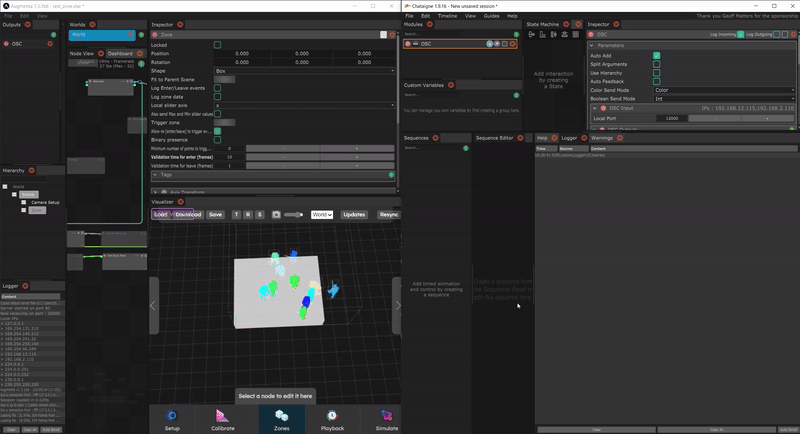
Task: Click the camera snapshot icon in the visualizer toolbar
Action: [x=276, y=215]
